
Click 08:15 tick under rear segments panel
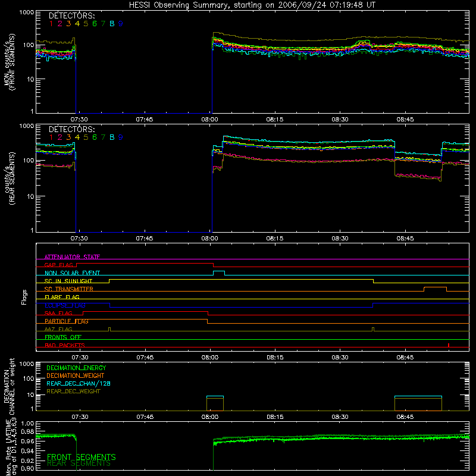tap(275, 239)
